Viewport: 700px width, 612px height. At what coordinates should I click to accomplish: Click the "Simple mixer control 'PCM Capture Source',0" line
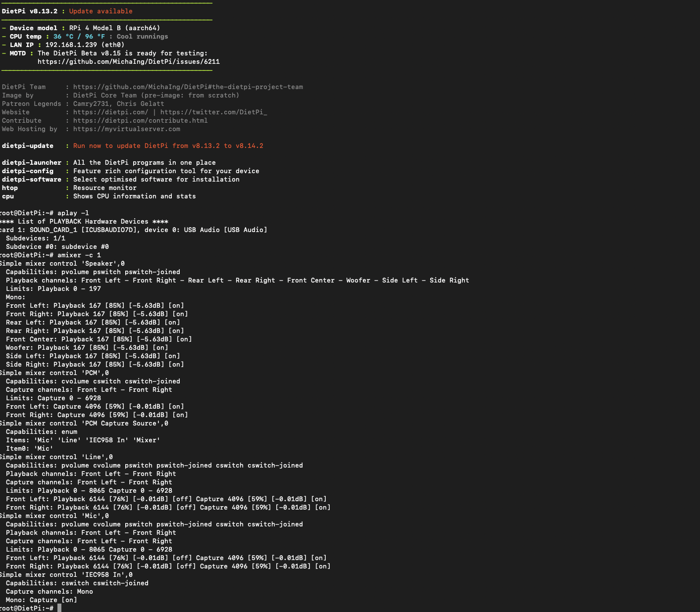coord(84,424)
